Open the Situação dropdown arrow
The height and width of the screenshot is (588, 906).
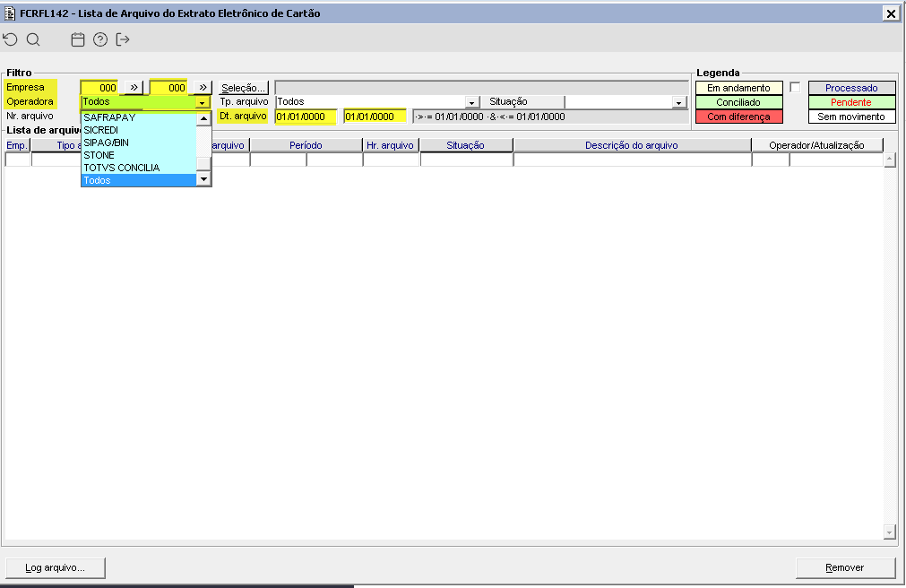coord(679,102)
